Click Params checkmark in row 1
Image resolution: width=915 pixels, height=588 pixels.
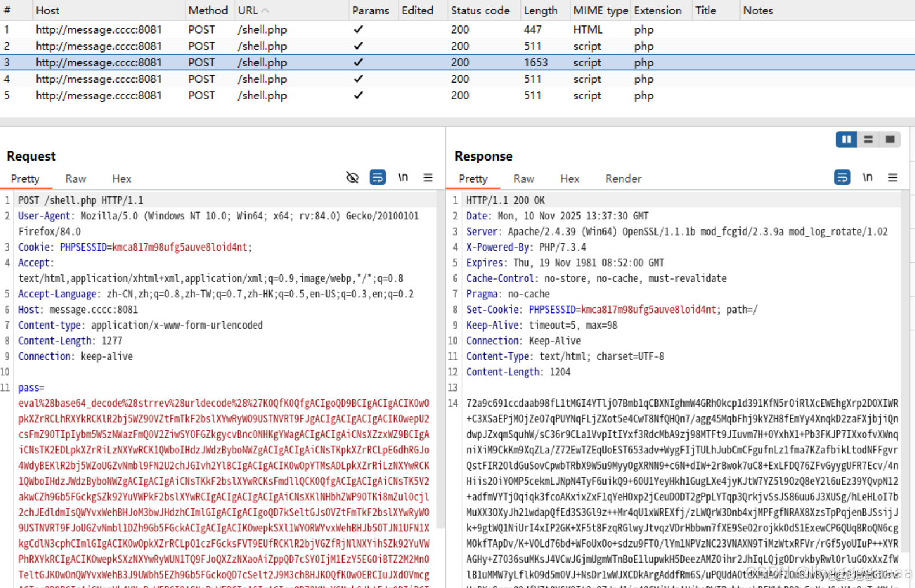pyautogui.click(x=358, y=29)
